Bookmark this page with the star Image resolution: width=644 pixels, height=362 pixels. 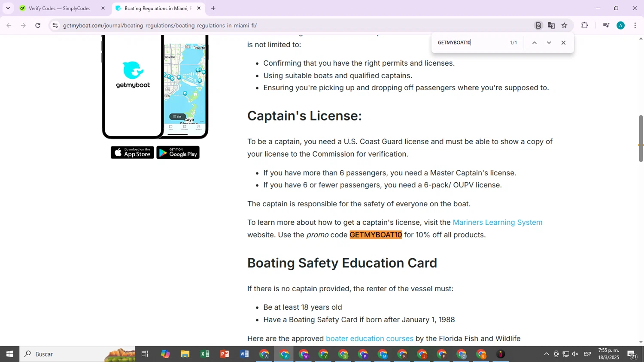pos(565,25)
